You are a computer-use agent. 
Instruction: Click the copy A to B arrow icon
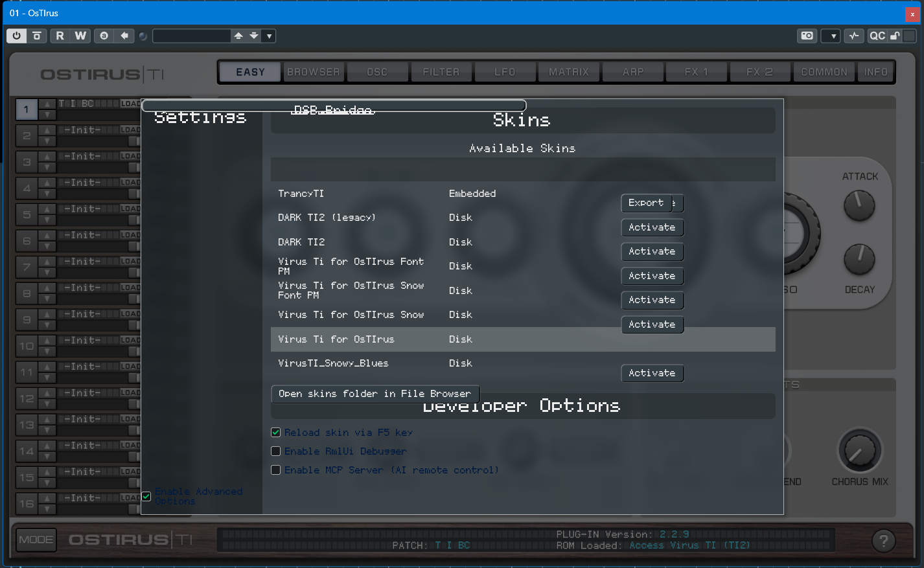[124, 36]
